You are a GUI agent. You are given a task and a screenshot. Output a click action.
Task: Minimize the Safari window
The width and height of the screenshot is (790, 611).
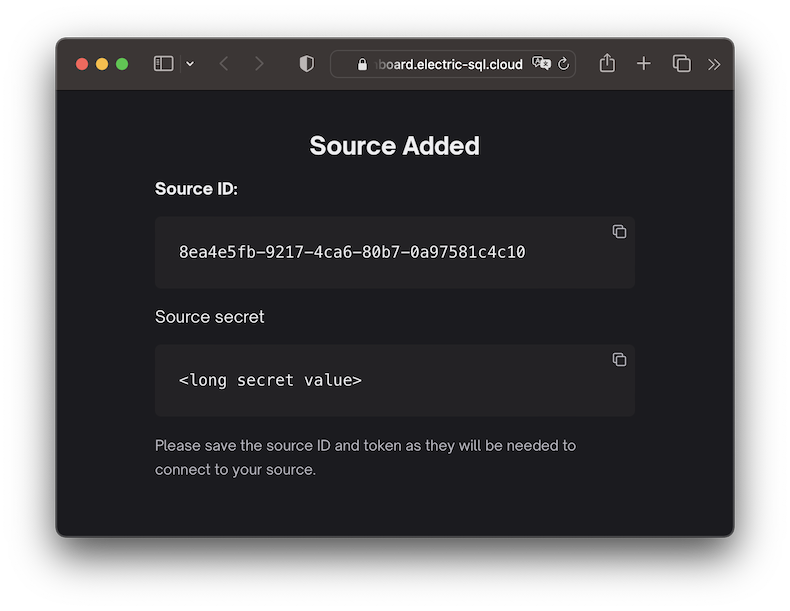(x=102, y=64)
